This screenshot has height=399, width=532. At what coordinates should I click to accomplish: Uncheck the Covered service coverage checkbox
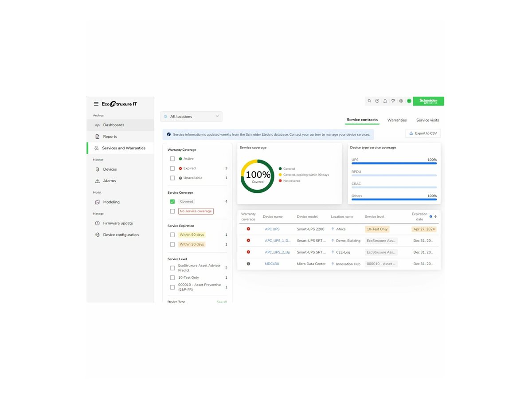pos(172,202)
